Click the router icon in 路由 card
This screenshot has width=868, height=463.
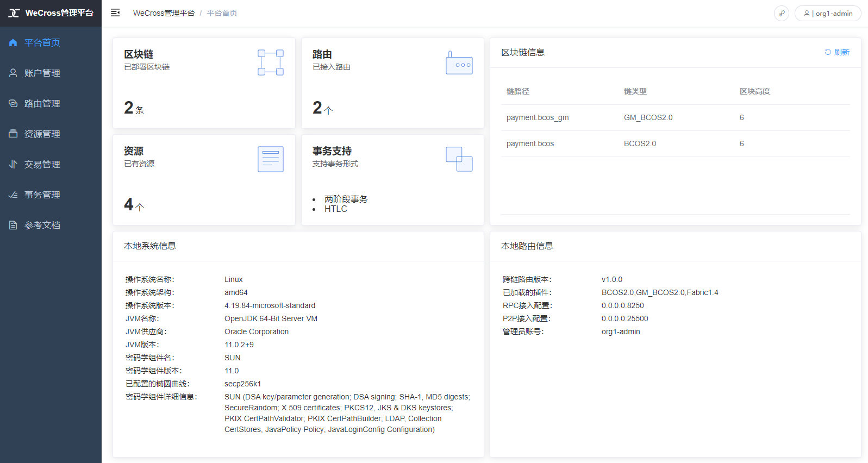459,62
